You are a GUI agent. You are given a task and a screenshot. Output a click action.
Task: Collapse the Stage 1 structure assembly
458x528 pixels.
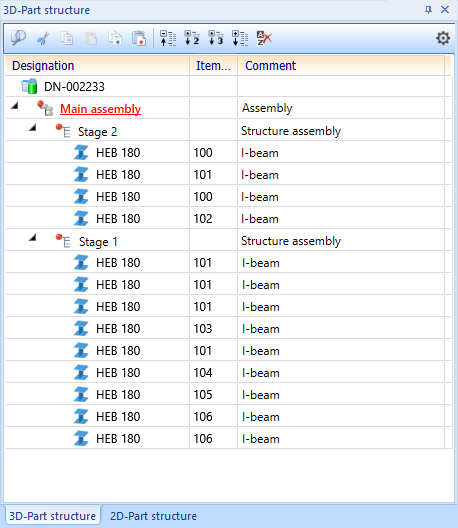(32, 238)
